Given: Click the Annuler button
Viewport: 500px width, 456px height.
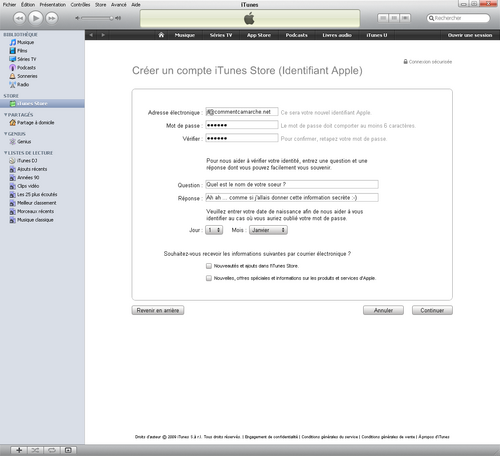Looking at the screenshot, I should [x=383, y=310].
